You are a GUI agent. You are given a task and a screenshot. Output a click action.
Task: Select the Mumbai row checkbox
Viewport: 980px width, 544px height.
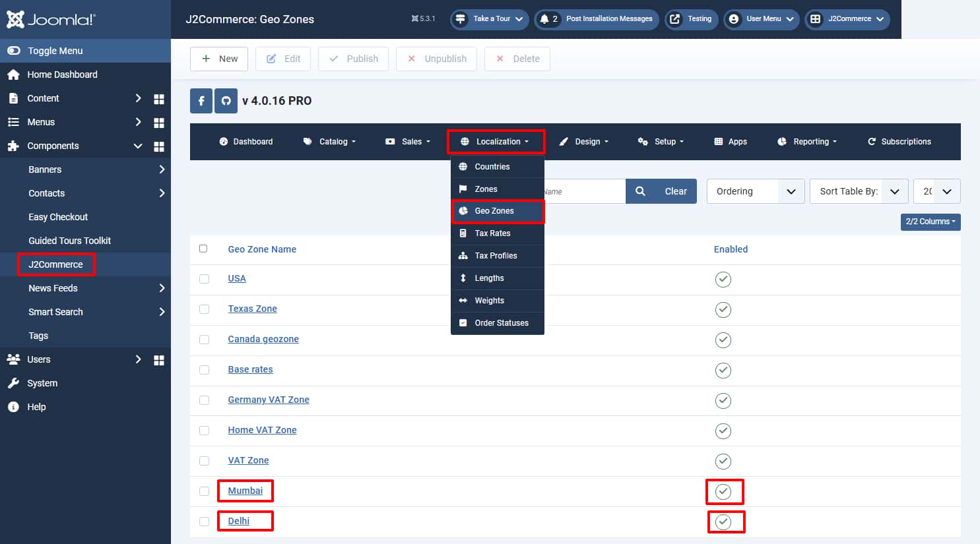coord(205,491)
